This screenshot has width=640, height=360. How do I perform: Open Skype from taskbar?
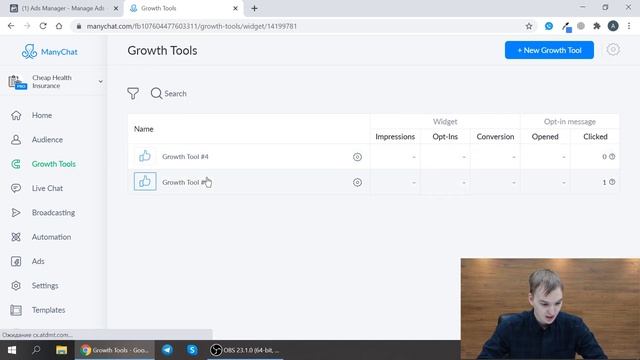(192, 350)
